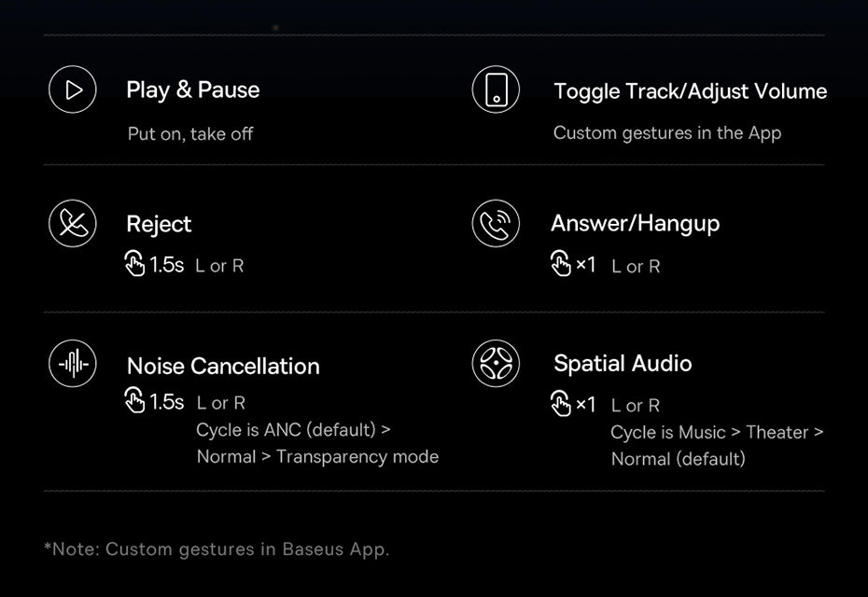Click the Baseus App note at bottom
868x597 pixels.
(x=217, y=549)
